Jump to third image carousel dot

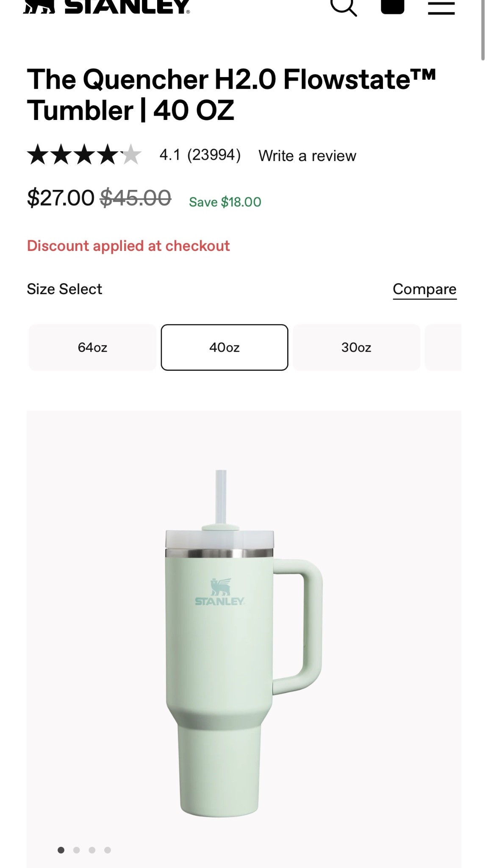(x=92, y=850)
